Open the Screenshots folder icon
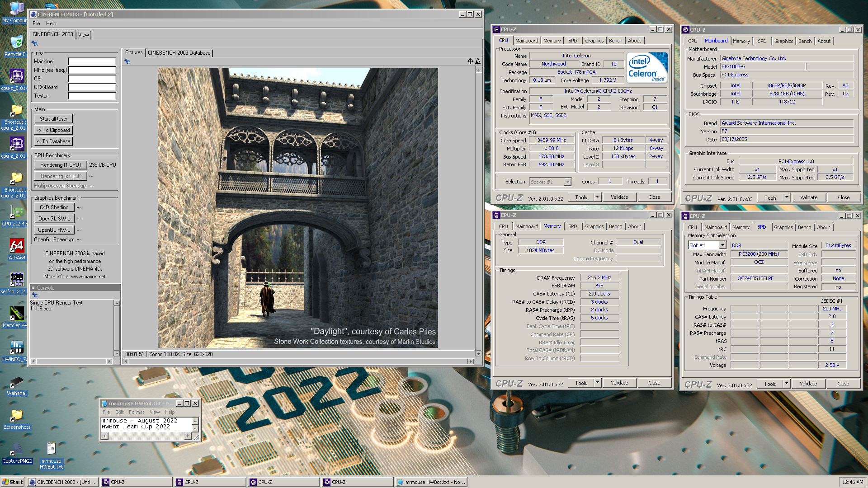Screen dimensions: 868x488 click(17, 419)
